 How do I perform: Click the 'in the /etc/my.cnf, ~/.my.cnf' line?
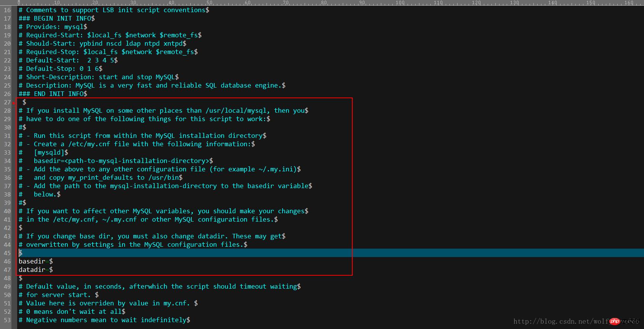pos(148,219)
